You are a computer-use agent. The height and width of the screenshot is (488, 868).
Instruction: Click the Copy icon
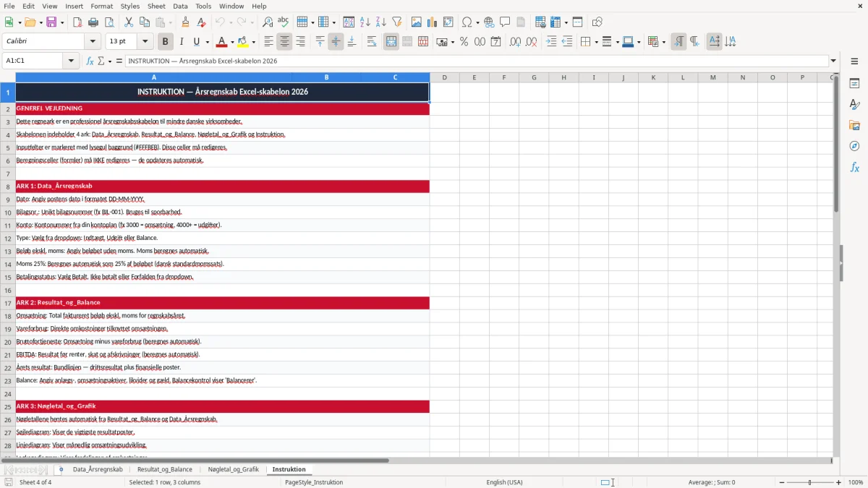pyautogui.click(x=144, y=22)
